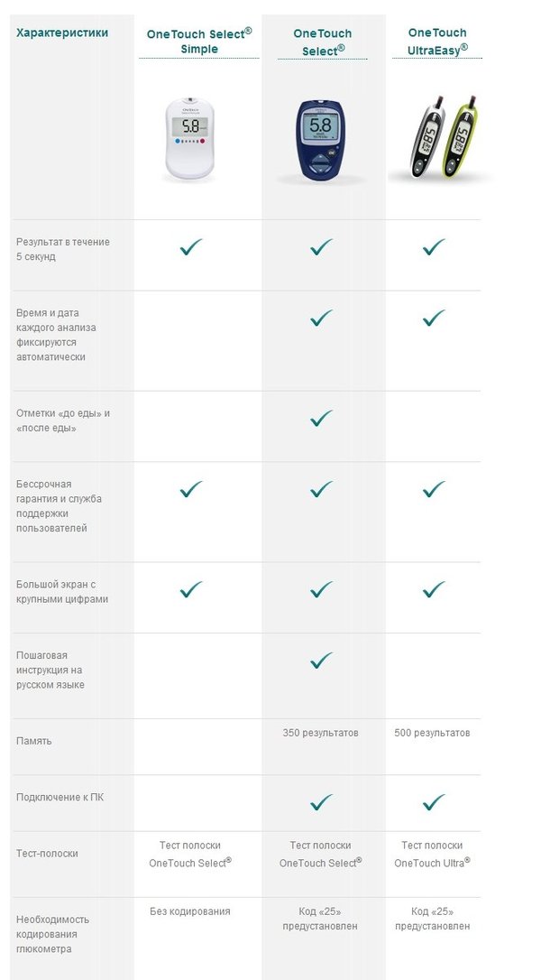Click the checkmark in «до еды» marks row
Viewport: 541px width, 980px height.
(x=321, y=418)
